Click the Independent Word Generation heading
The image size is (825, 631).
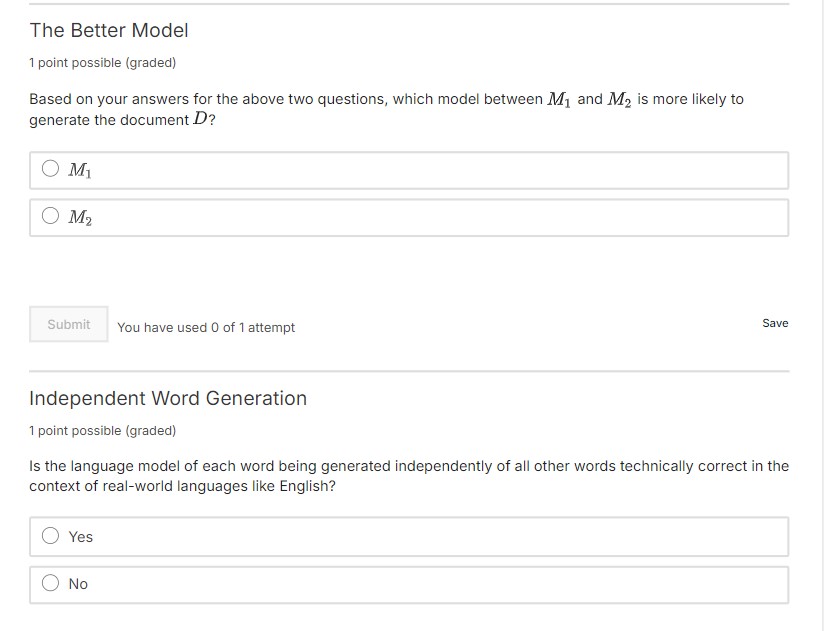coord(168,398)
